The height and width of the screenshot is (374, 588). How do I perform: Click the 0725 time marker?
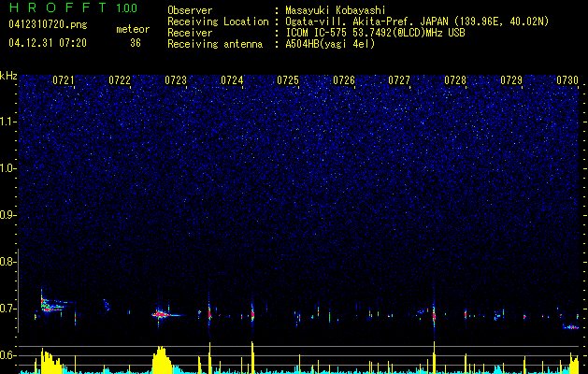288,80
